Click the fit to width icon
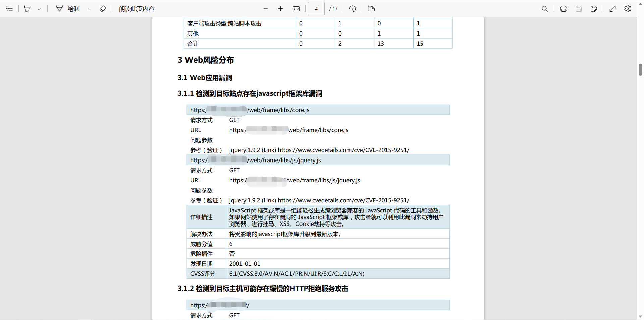This screenshot has height=320, width=644. point(296,9)
